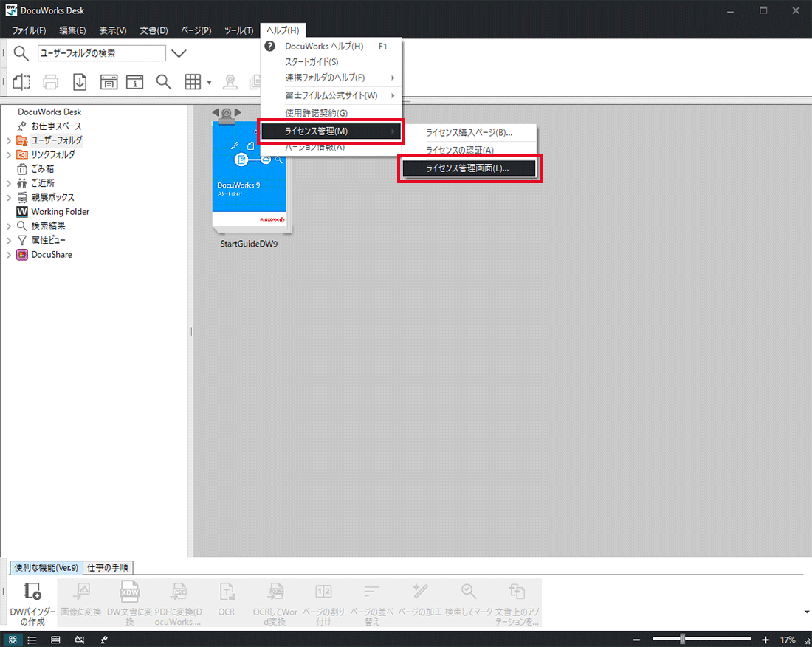Screen dimensions: 812x647
Task: Click the user folder search input field
Action: [x=102, y=53]
